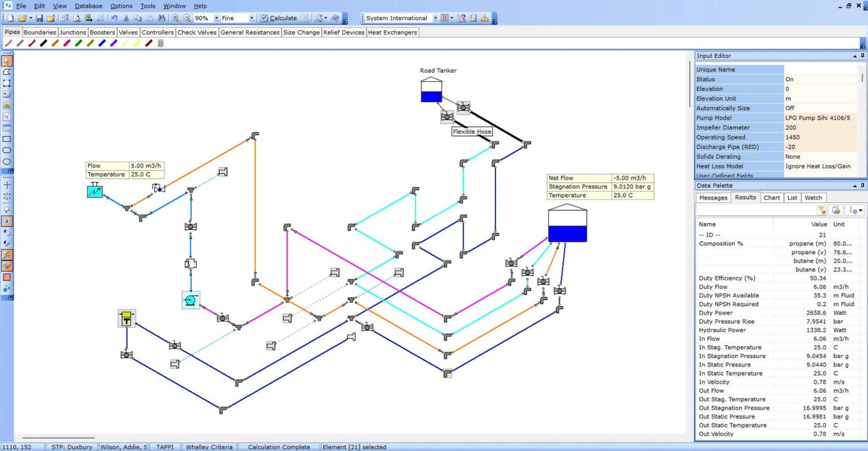868x451 pixels.
Task: Click the copy results icon in Data Palette
Action: 836,210
